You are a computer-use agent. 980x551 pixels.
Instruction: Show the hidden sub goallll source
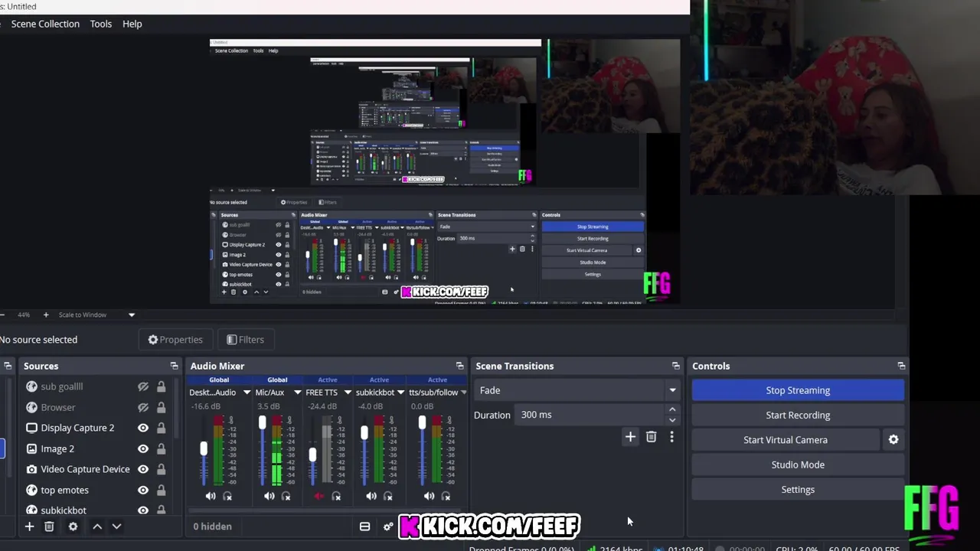(x=143, y=386)
